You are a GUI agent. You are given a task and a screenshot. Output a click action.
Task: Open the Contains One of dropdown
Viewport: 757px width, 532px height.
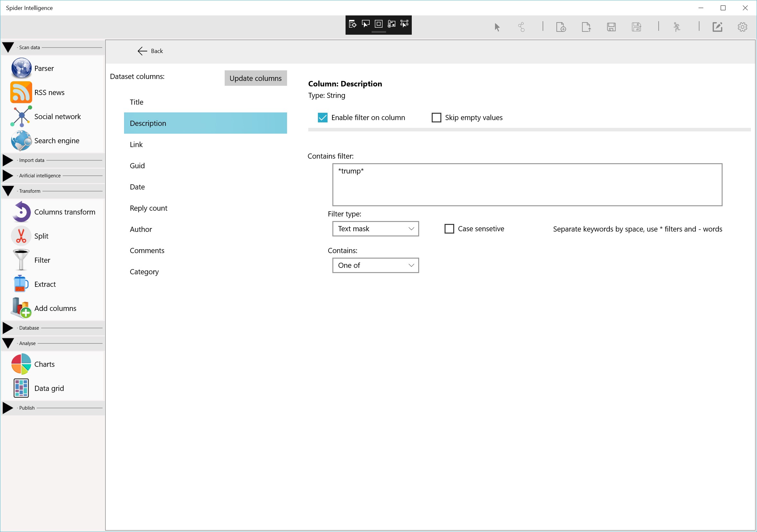[375, 265]
